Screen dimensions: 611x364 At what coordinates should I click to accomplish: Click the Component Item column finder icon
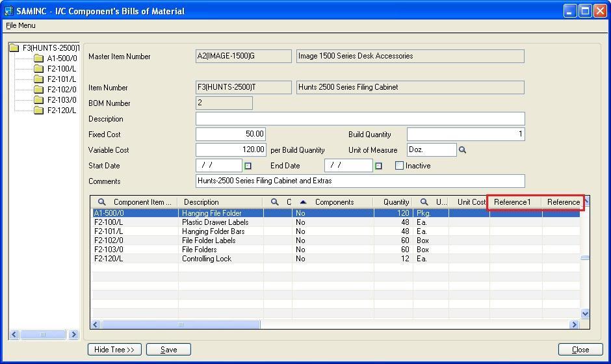click(101, 202)
